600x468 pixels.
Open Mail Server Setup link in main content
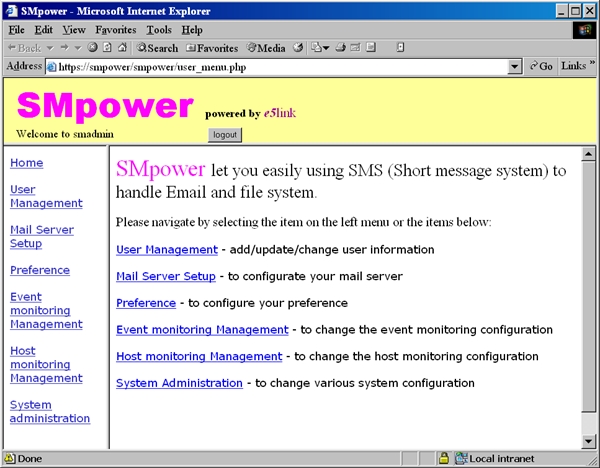click(x=165, y=276)
